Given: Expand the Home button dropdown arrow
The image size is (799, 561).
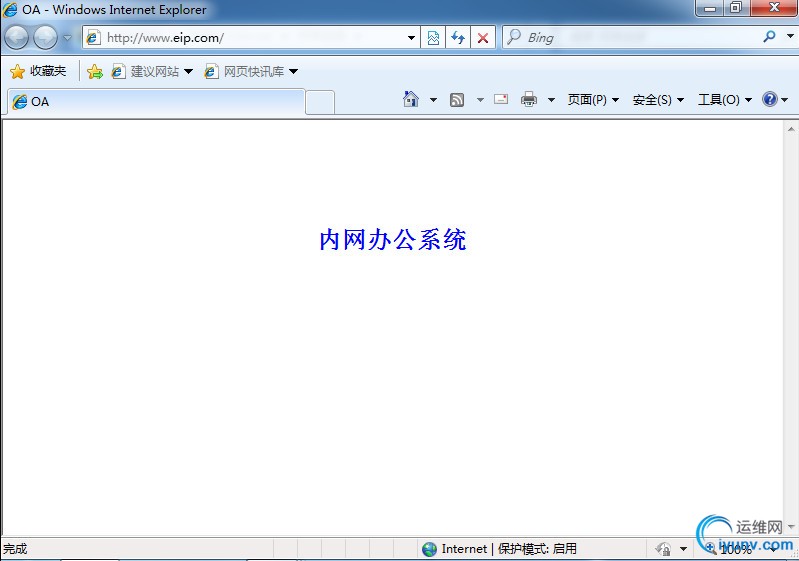Looking at the screenshot, I should [x=433, y=100].
